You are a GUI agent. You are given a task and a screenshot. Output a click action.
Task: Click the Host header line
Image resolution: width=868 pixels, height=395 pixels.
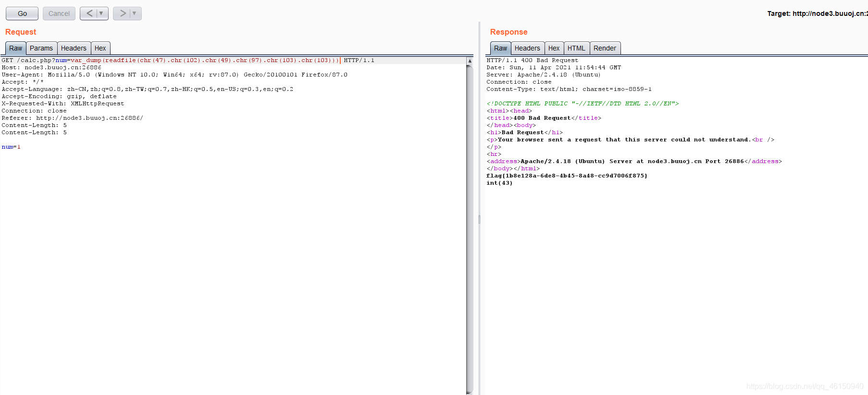tap(51, 67)
